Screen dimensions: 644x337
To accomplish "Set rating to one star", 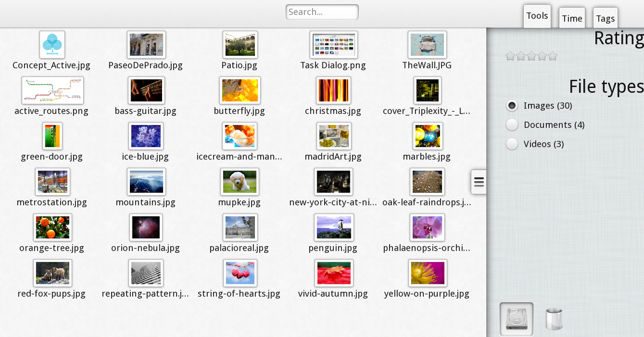I will tap(510, 56).
